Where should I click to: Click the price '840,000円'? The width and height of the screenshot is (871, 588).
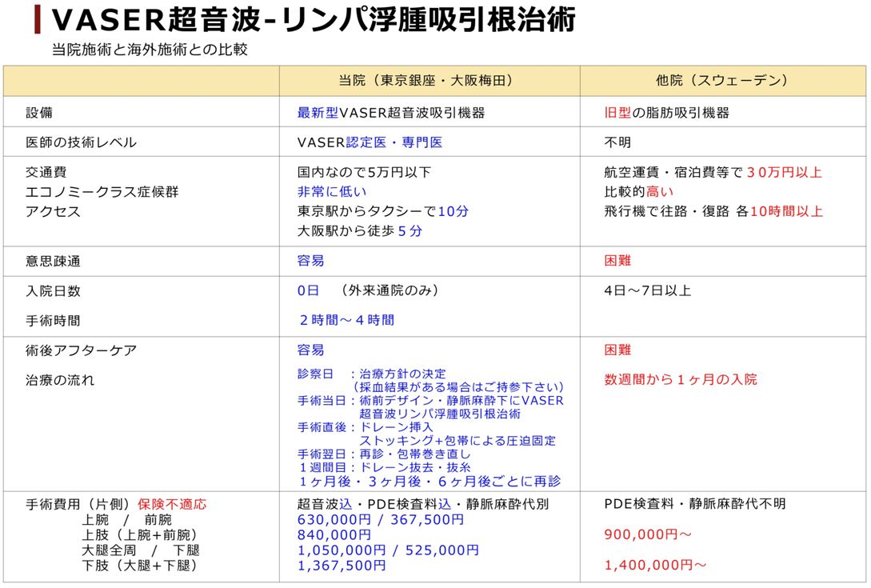click(334, 535)
